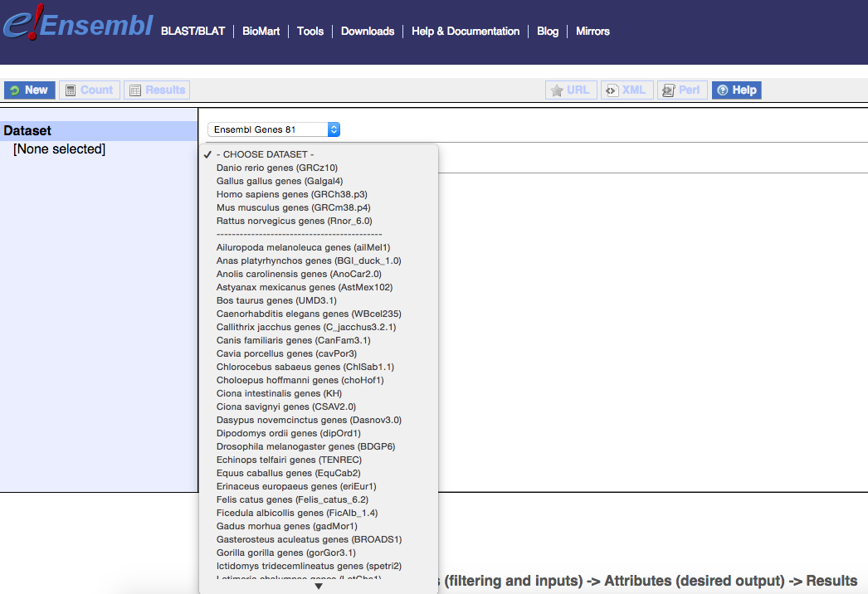Click the Results toolbar button
Screen dimensions: 868x594
click(157, 90)
